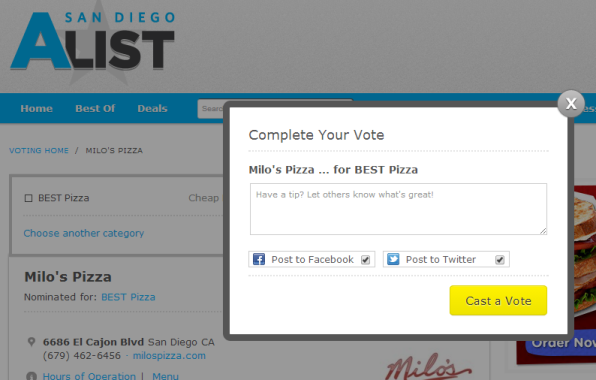Click the info icon beside Hours of Operation
Viewport: 596px width, 380px height.
click(32, 376)
